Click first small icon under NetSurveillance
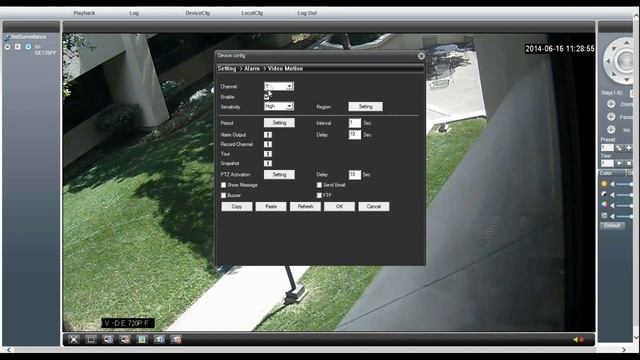Viewport: 640px width, 360px height. (x=7, y=47)
